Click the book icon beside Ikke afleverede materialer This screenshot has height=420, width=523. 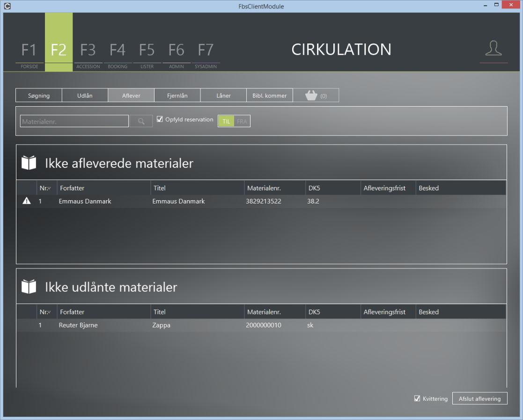point(29,163)
